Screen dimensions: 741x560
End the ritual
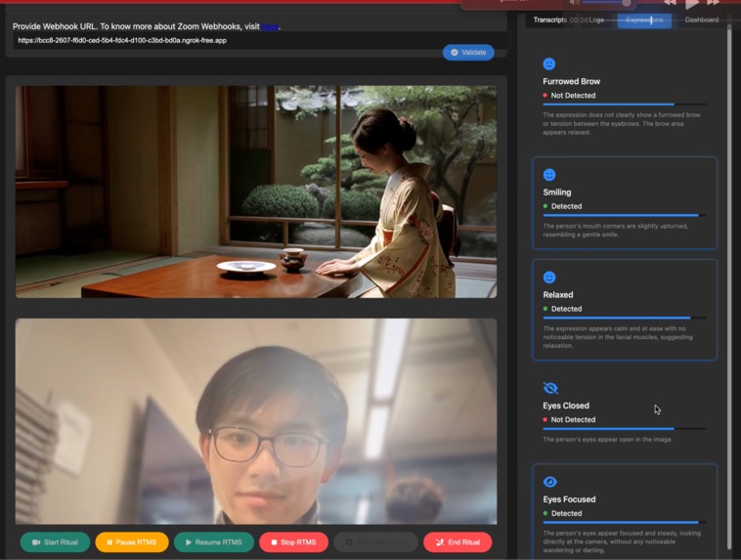(458, 542)
